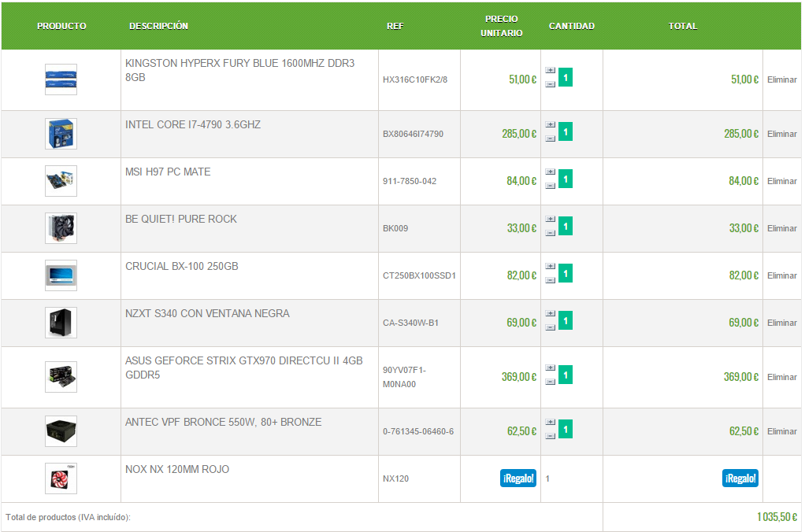Open "BE QUIET! PURE ROCK" description
This screenshot has width=805, height=532.
[181, 219]
